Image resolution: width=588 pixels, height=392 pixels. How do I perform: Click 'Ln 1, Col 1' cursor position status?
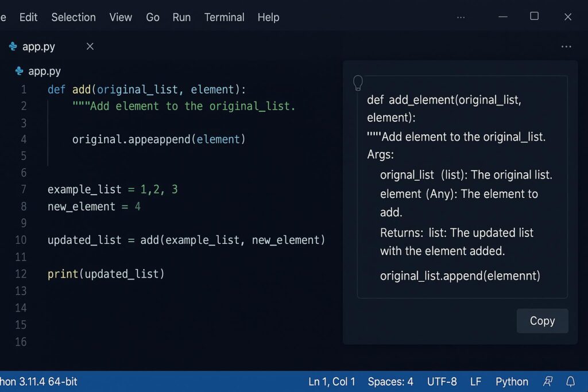(331, 382)
